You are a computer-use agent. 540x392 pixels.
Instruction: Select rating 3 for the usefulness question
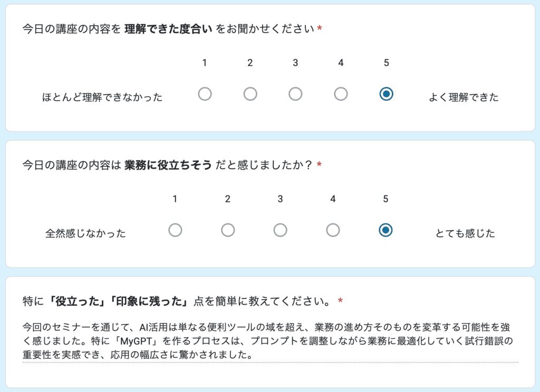tap(280, 230)
